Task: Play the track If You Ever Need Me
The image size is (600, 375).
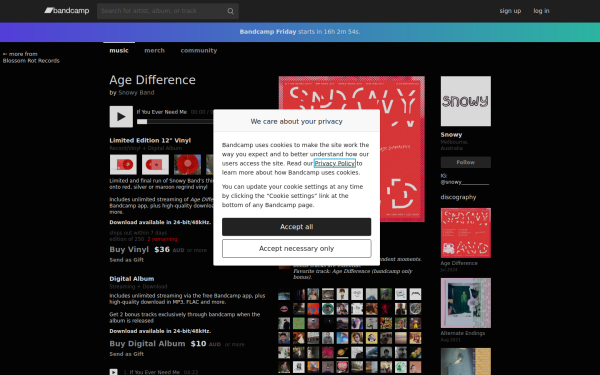Action: pyautogui.click(x=121, y=116)
